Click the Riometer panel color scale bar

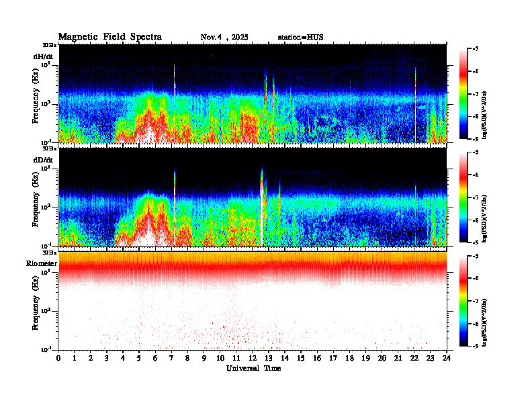(x=463, y=301)
